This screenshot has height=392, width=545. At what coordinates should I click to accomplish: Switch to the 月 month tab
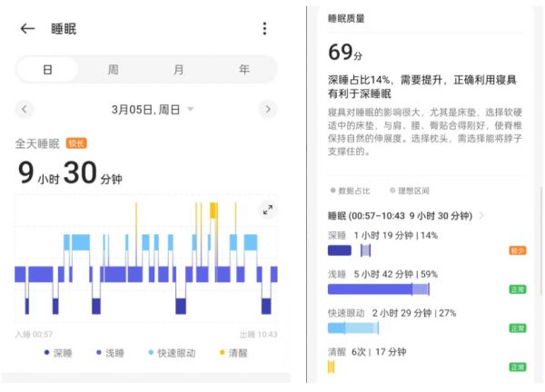pos(179,70)
